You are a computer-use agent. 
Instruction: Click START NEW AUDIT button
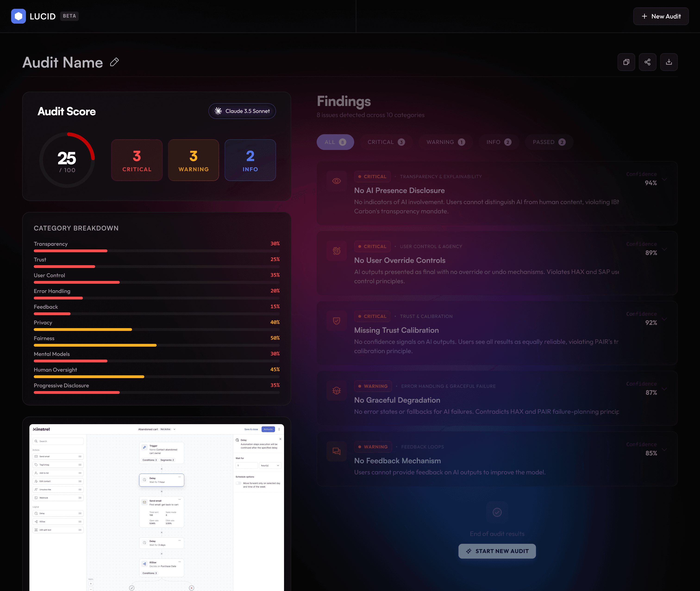coord(497,551)
